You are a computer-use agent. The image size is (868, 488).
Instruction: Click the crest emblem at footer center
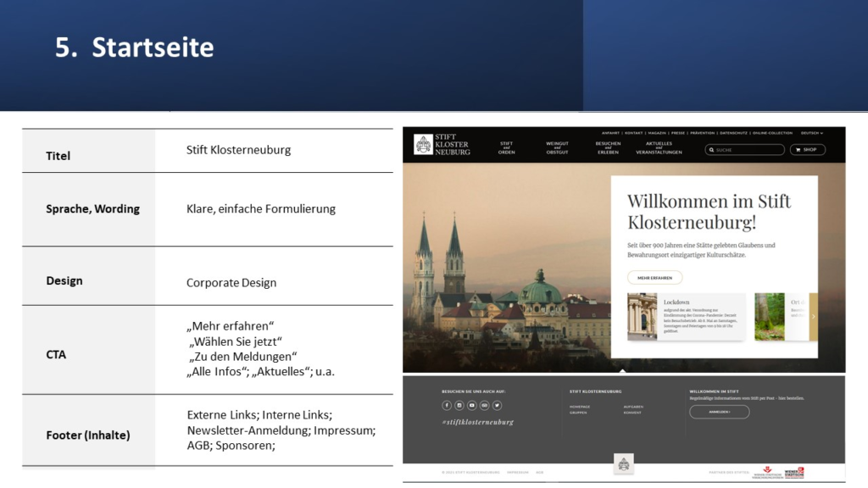tap(623, 464)
